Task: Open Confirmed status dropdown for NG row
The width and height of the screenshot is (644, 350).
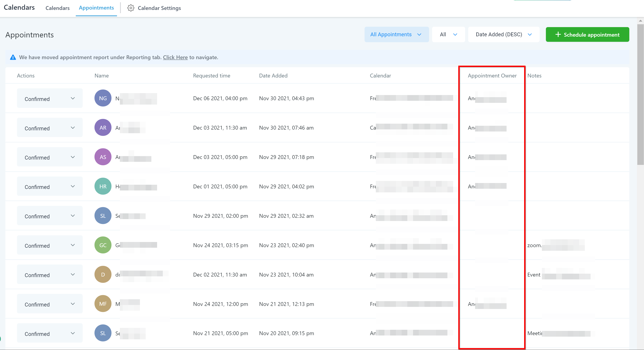Action: (x=49, y=99)
